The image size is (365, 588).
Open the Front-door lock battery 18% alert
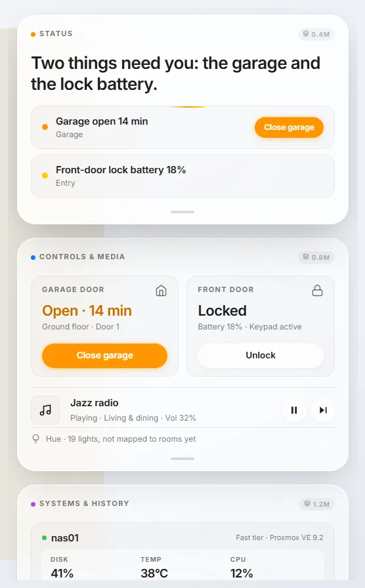point(182,176)
